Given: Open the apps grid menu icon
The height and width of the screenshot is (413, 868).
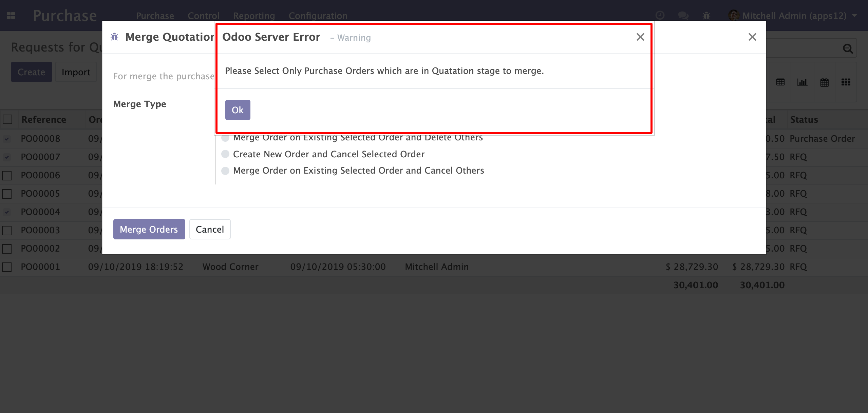Looking at the screenshot, I should [x=11, y=16].
